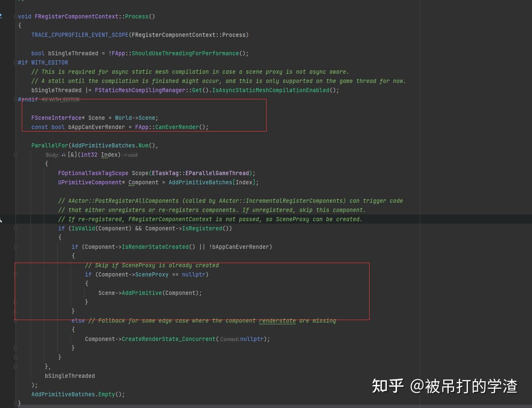This screenshot has height=408, width=532.
Task: Click the comment starting '// If re-registered'
Action: (x=211, y=219)
